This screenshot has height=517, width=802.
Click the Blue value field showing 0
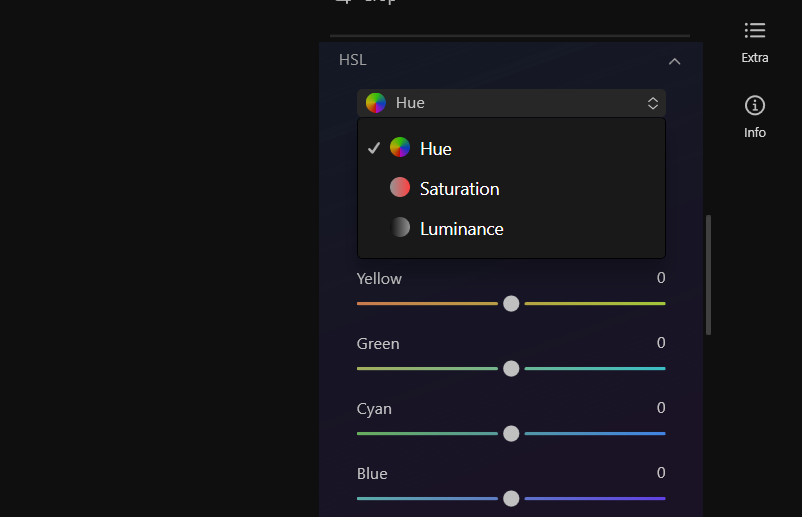661,473
